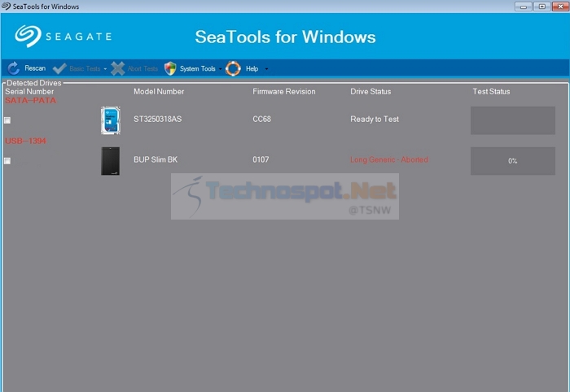This screenshot has height=392, width=570.
Task: Open the System Tools menu
Action: click(x=197, y=68)
